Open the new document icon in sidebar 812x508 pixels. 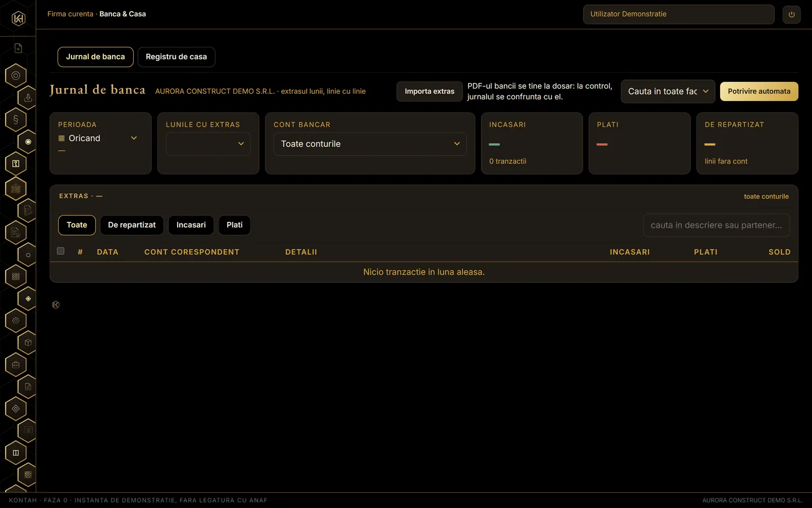(18, 49)
